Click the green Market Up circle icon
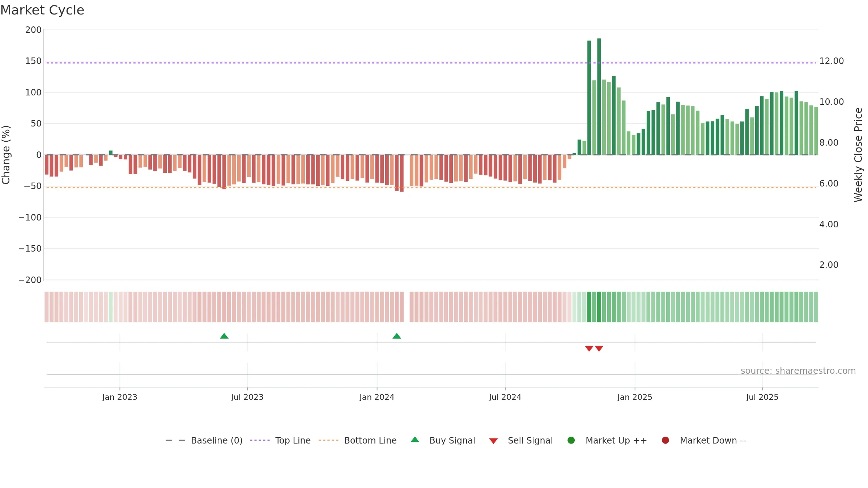 click(571, 440)
